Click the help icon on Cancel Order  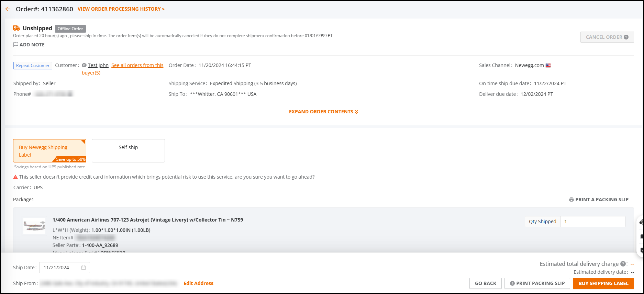[626, 37]
